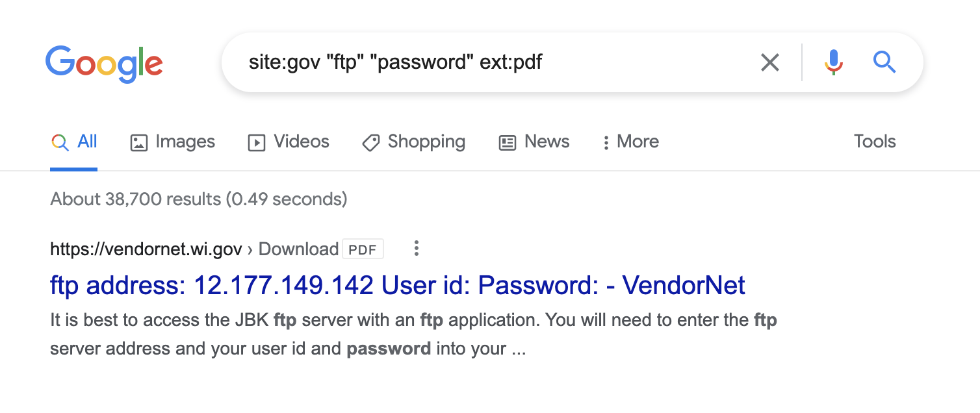
Task: Click the magnifying glass search button
Action: (x=884, y=62)
